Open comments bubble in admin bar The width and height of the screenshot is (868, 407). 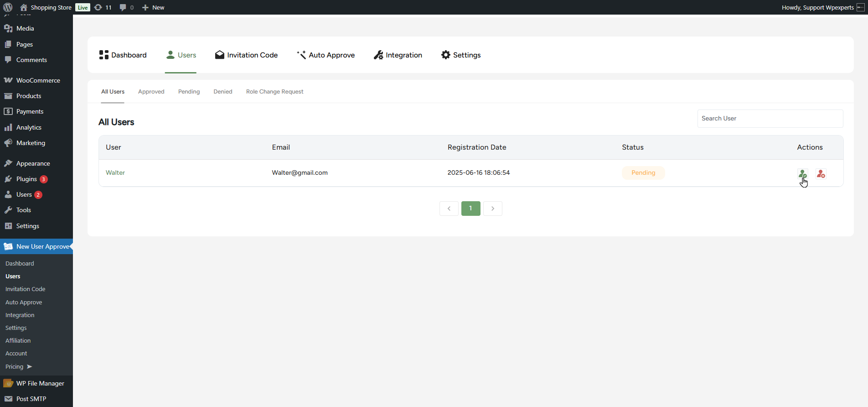pos(126,7)
